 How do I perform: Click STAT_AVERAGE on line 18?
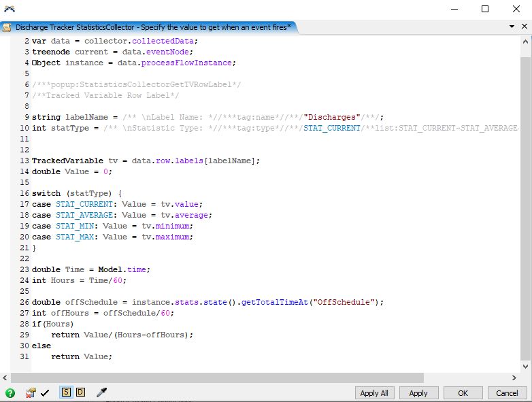click(x=84, y=215)
